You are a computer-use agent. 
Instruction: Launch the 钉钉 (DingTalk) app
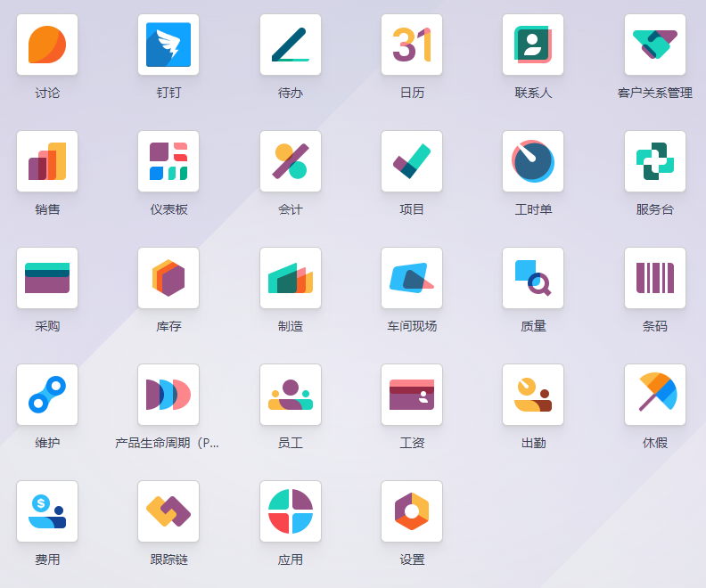point(168,45)
